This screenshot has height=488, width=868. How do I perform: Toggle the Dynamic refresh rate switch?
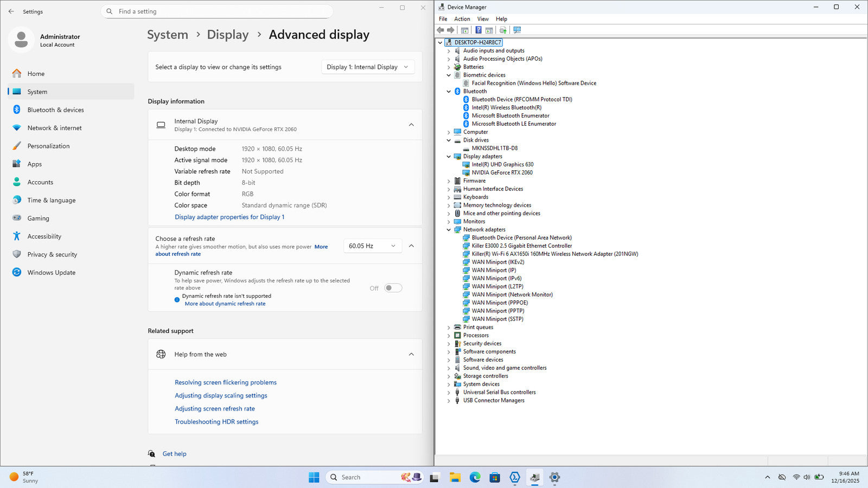tap(393, 288)
